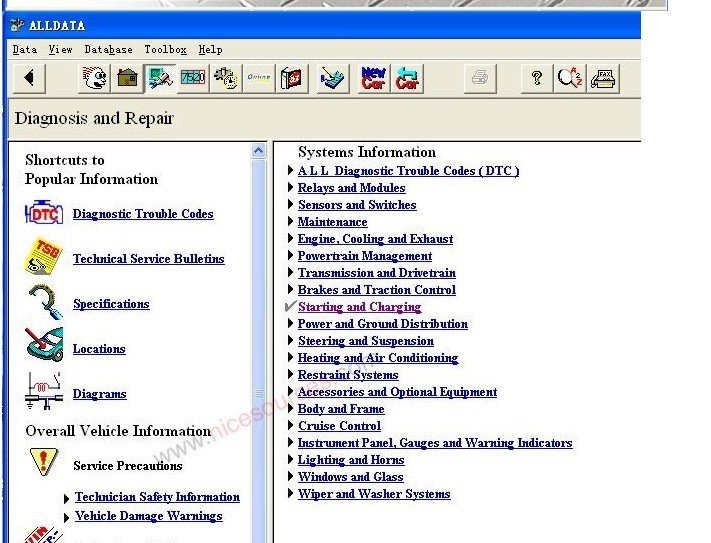Click the 7520 counter toolbar icon
The width and height of the screenshot is (711, 543).
[x=193, y=78]
